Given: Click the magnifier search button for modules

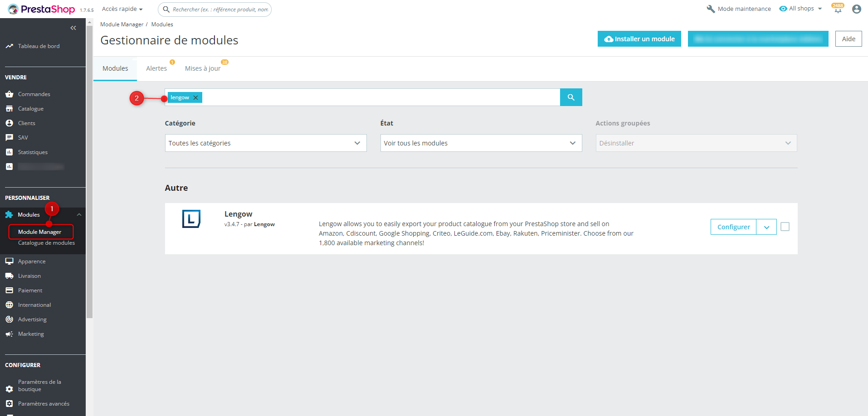Looking at the screenshot, I should click(x=571, y=97).
